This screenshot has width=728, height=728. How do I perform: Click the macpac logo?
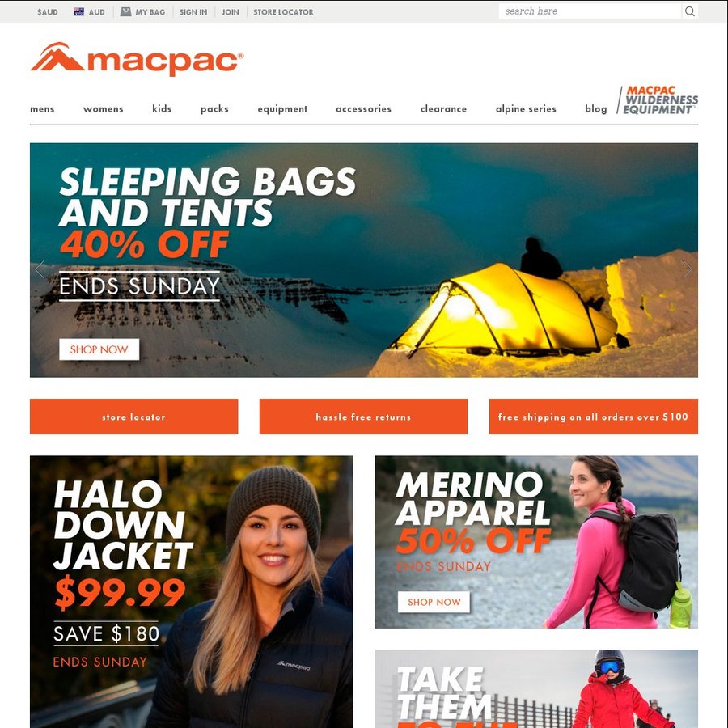pos(137,59)
